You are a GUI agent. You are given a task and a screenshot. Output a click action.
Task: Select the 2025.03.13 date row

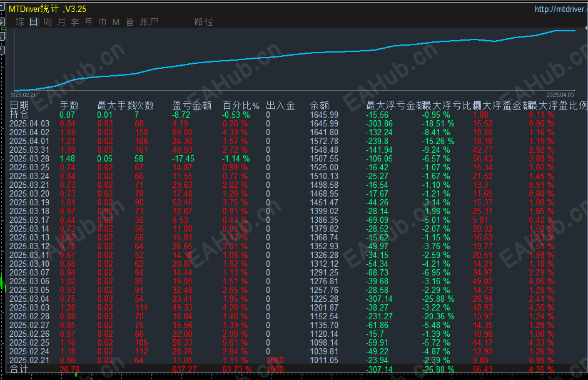(x=29, y=237)
